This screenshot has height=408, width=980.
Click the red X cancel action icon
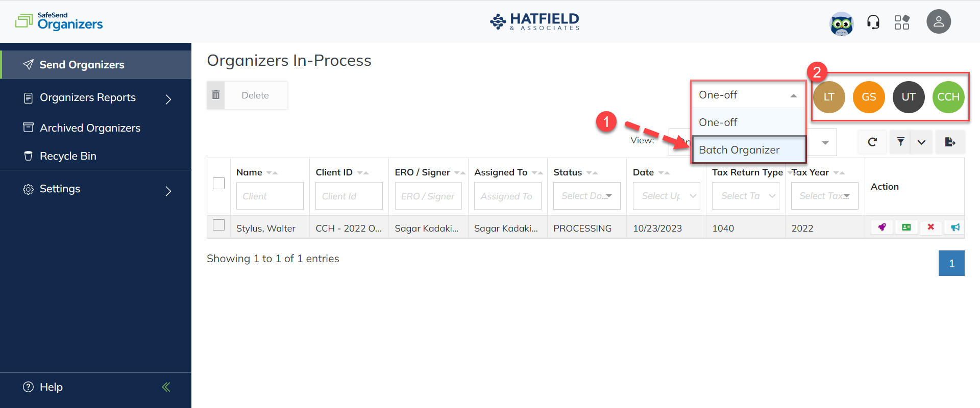tap(930, 227)
